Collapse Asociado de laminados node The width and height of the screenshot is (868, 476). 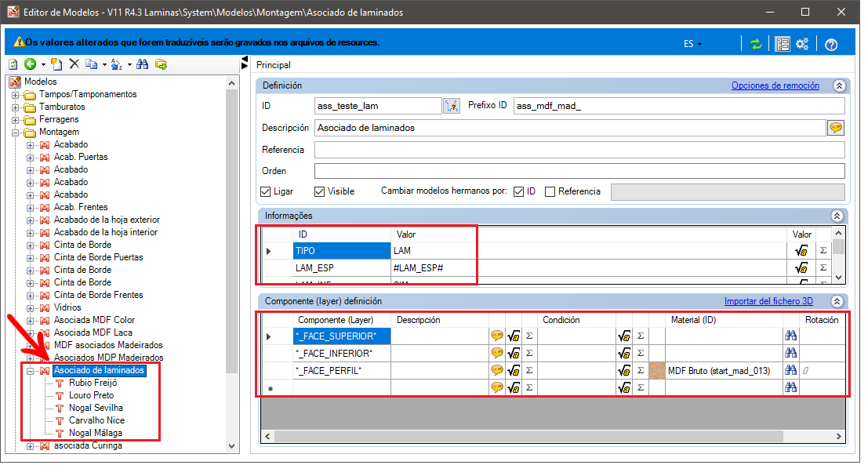click(31, 371)
